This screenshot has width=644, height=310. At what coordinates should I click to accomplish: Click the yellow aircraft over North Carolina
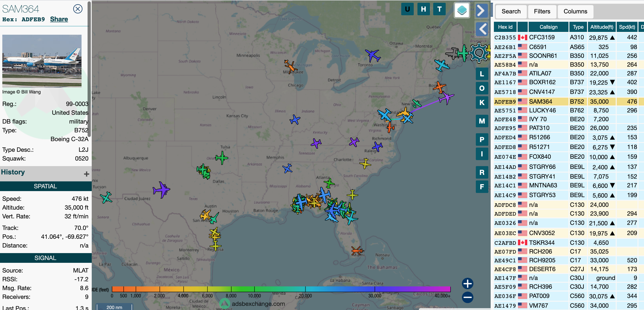365,164
